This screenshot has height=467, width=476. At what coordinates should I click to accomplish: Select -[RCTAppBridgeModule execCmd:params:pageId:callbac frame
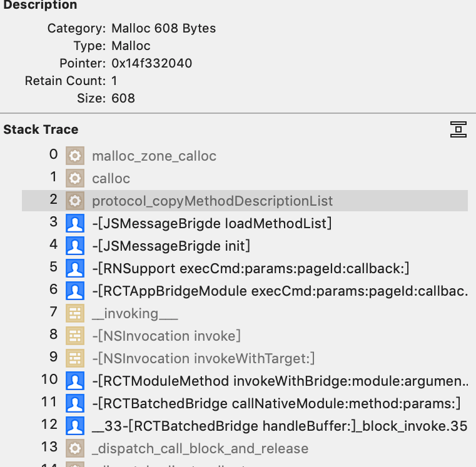[x=245, y=291]
